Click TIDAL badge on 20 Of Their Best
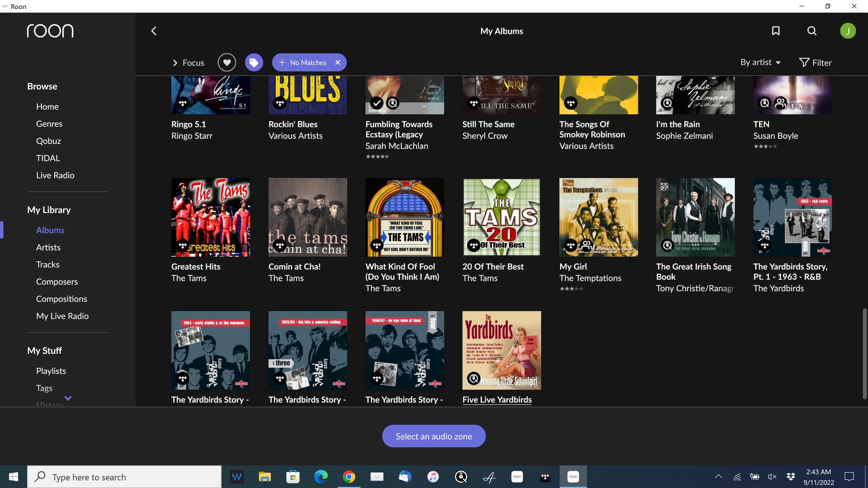 click(x=474, y=245)
